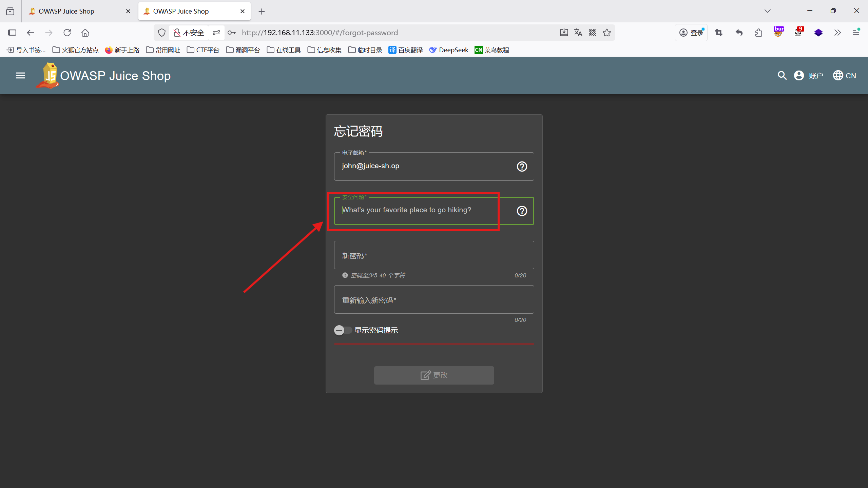This screenshot has height=488, width=868.
Task: Open the DeepSeek bookmark link
Action: click(449, 50)
